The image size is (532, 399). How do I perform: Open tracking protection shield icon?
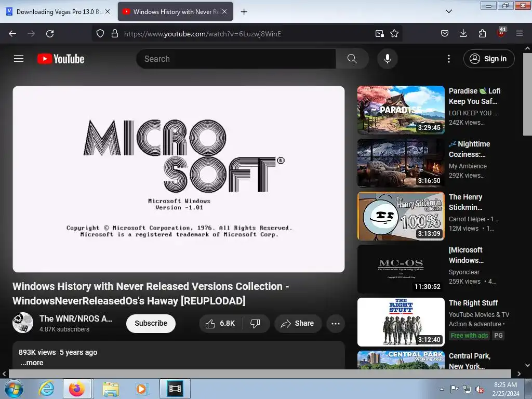coord(100,34)
